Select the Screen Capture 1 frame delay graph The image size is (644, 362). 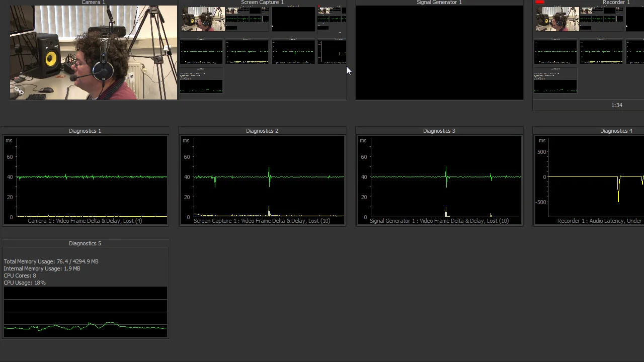coord(269,177)
